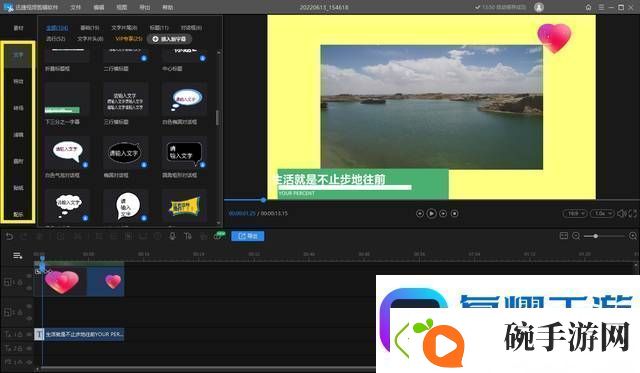Click the undo arrow in timeline toolbar
The width and height of the screenshot is (640, 373).
tap(9, 236)
